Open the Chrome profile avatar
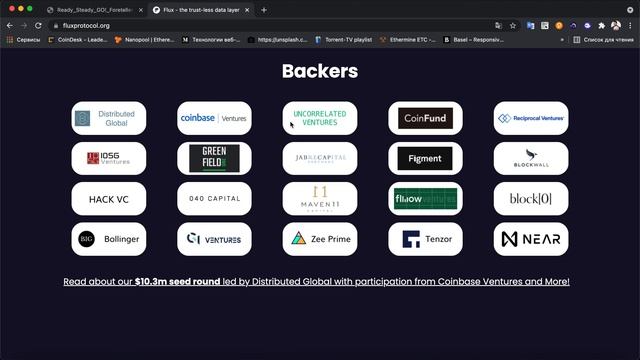The width and height of the screenshot is (640, 360). (616, 25)
